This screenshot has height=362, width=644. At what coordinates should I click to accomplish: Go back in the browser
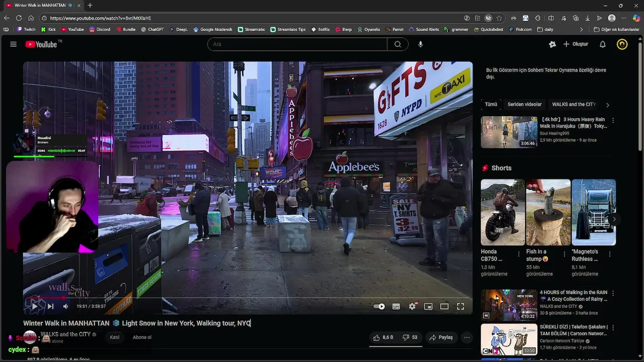pos(7,18)
